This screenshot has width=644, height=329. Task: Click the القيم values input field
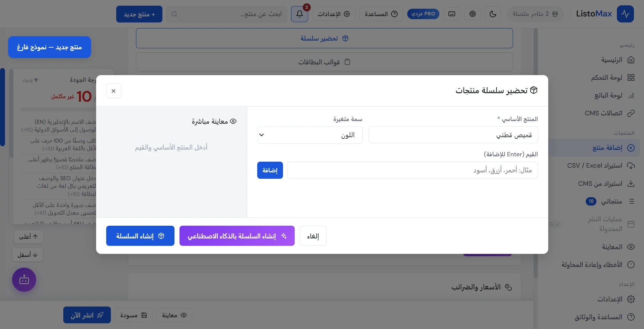click(x=413, y=170)
